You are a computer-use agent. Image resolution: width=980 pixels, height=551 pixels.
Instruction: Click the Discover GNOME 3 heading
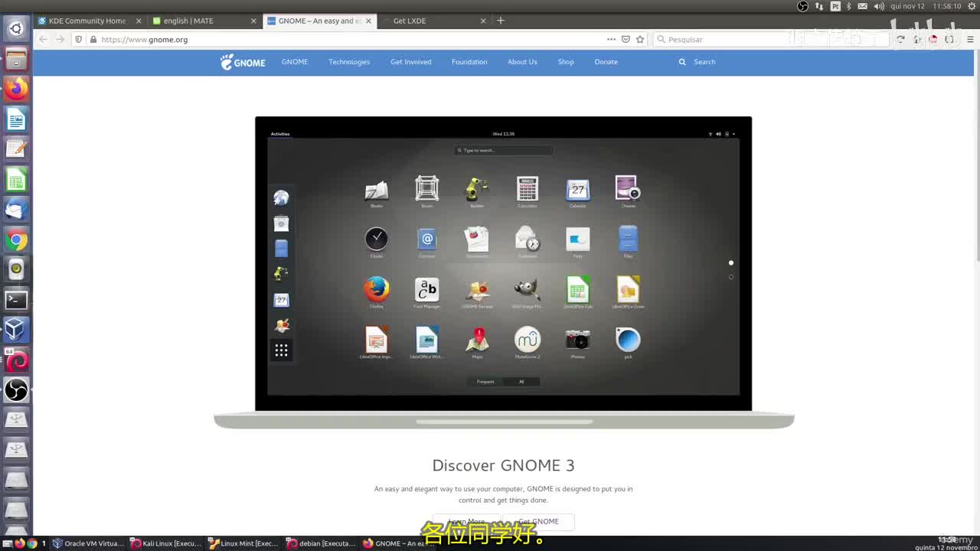(x=503, y=465)
